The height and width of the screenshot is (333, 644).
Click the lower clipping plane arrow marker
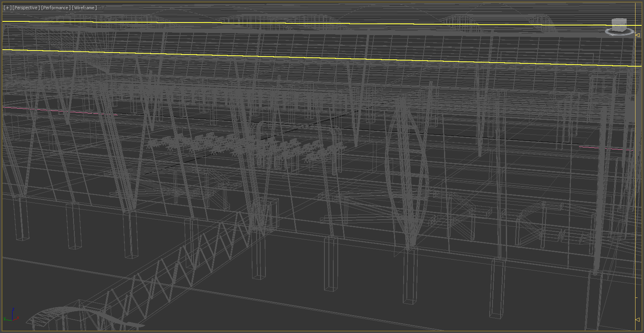click(x=638, y=320)
